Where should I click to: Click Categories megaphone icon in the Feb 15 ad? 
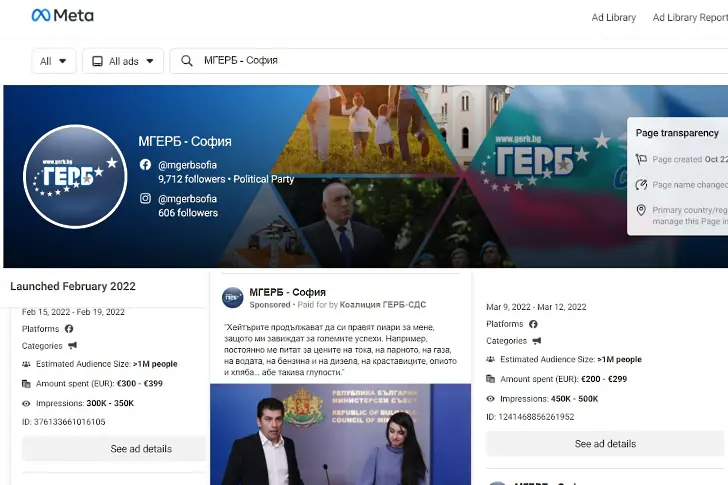pos(72,346)
